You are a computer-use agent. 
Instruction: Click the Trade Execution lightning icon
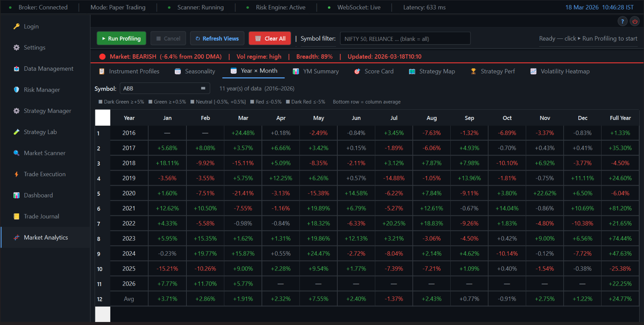(16, 174)
